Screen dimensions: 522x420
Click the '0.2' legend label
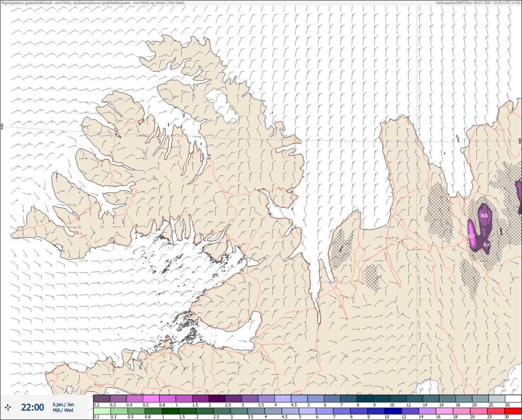[96, 405]
